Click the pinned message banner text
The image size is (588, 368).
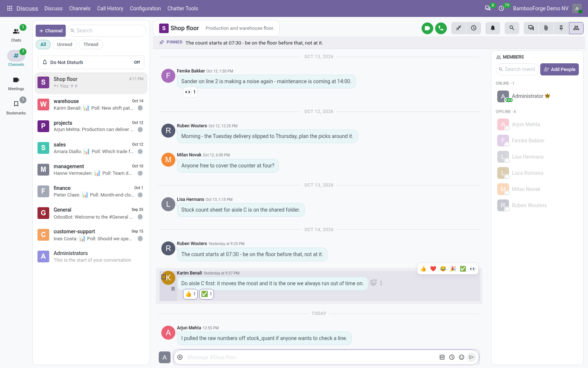point(254,43)
